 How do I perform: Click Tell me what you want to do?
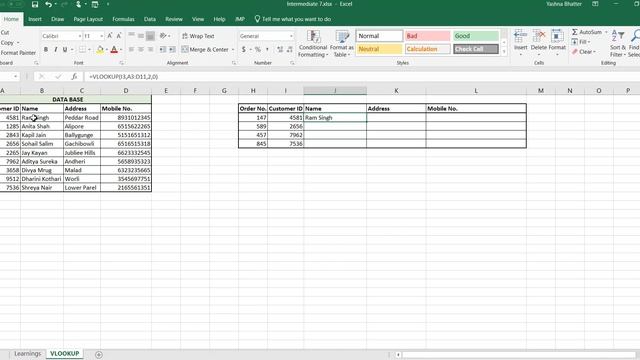(293, 19)
